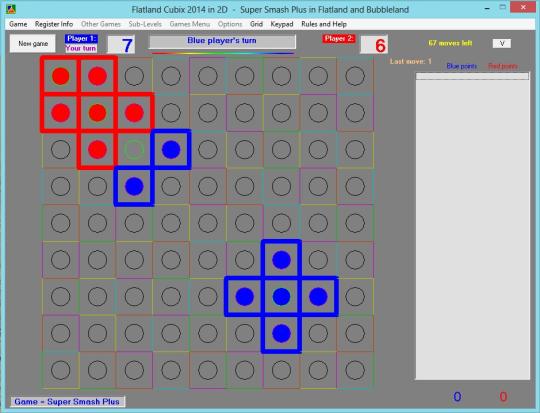Click the "Game = Super Smash Plus" status label
Screen dimensions: 540x413
67,402
